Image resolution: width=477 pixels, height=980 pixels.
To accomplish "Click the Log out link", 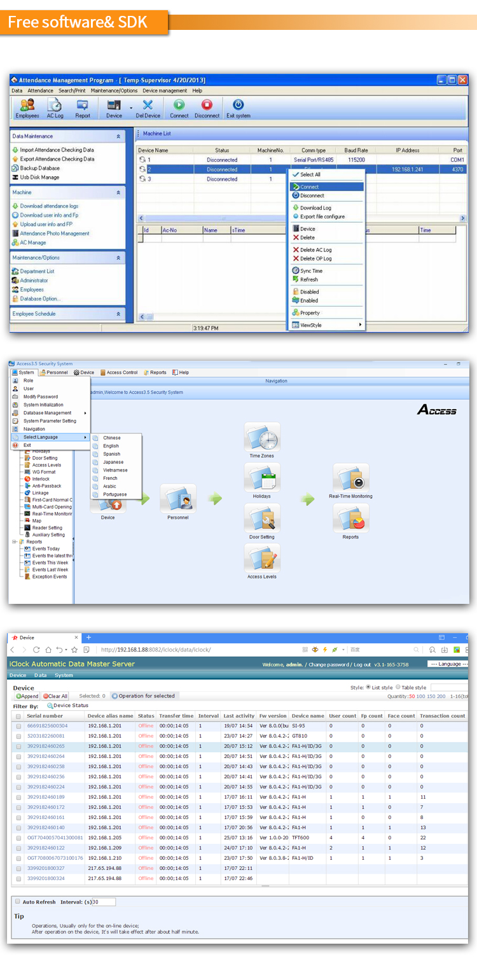I will click(x=362, y=664).
